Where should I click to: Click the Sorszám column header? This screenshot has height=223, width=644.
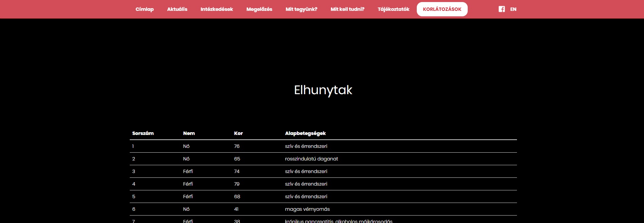pos(143,133)
